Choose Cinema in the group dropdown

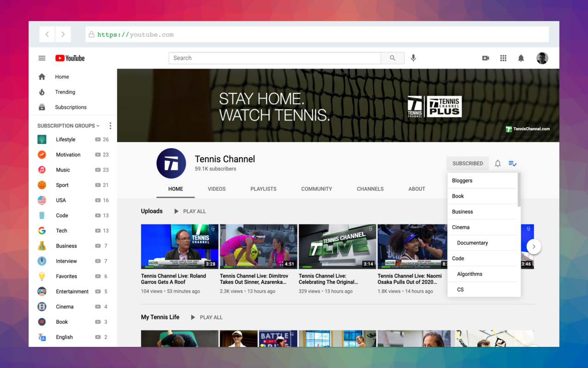point(482,227)
